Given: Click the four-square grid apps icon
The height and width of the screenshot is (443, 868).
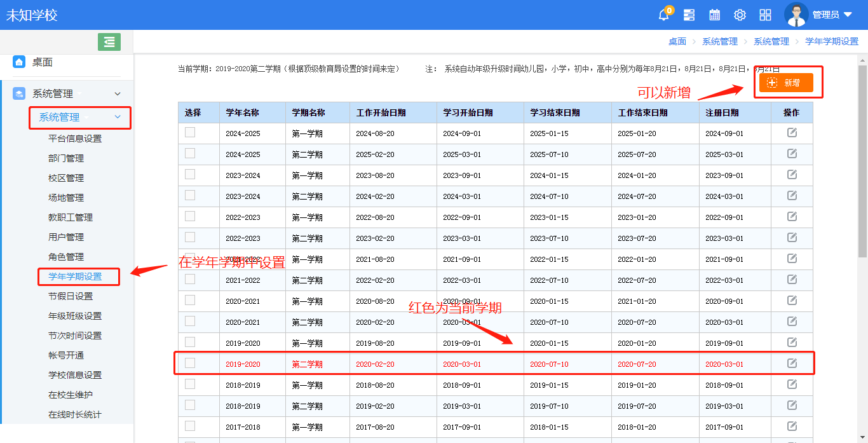Looking at the screenshot, I should (765, 15).
